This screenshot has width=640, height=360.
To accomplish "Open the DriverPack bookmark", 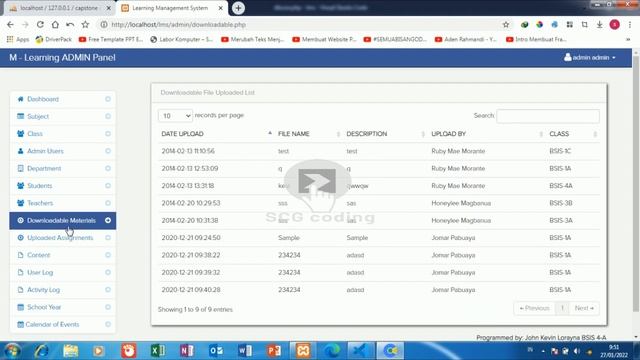I will pos(53,40).
